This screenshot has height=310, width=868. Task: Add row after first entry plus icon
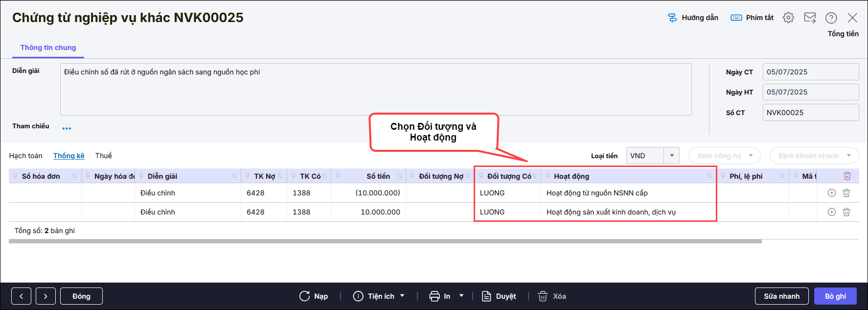[x=831, y=193]
